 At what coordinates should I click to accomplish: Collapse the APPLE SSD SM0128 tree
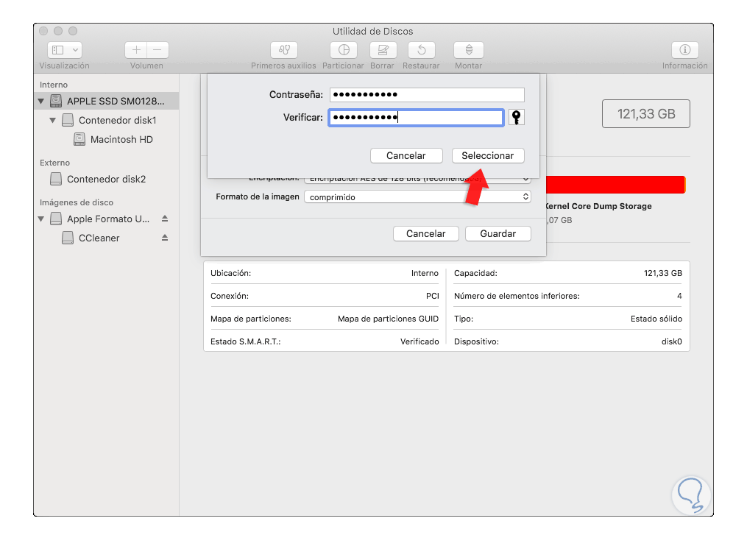tap(41, 101)
